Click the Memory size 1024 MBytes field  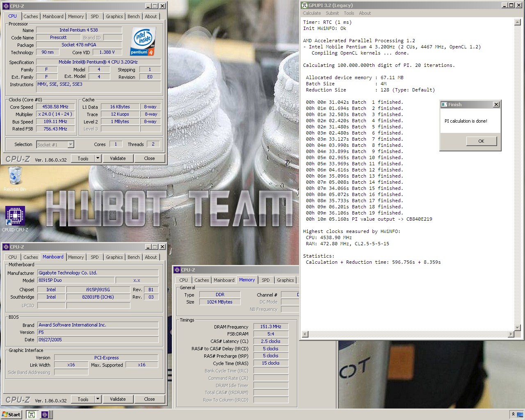point(219,302)
